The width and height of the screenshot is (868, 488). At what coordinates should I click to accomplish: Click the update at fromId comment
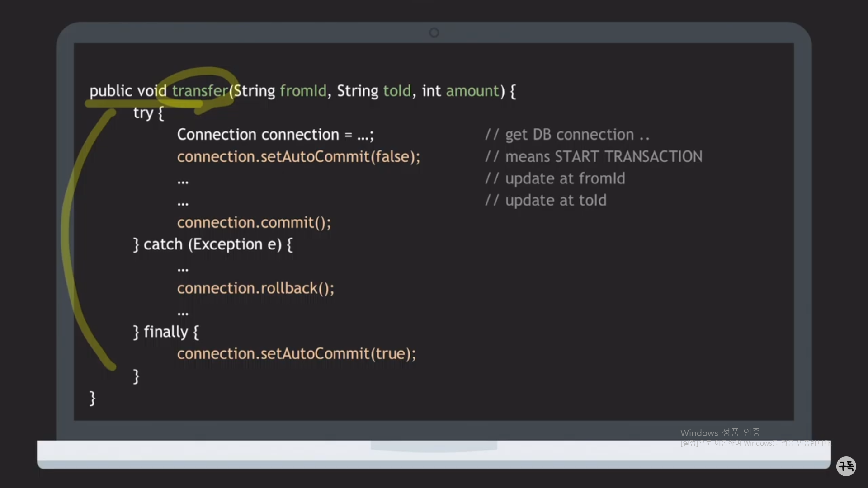(555, 178)
